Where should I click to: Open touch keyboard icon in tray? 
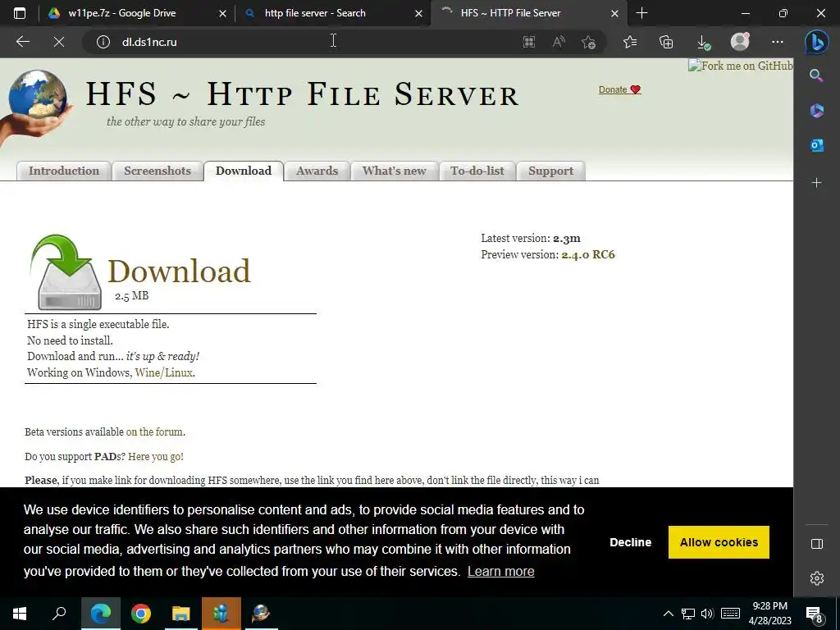[x=729, y=614]
